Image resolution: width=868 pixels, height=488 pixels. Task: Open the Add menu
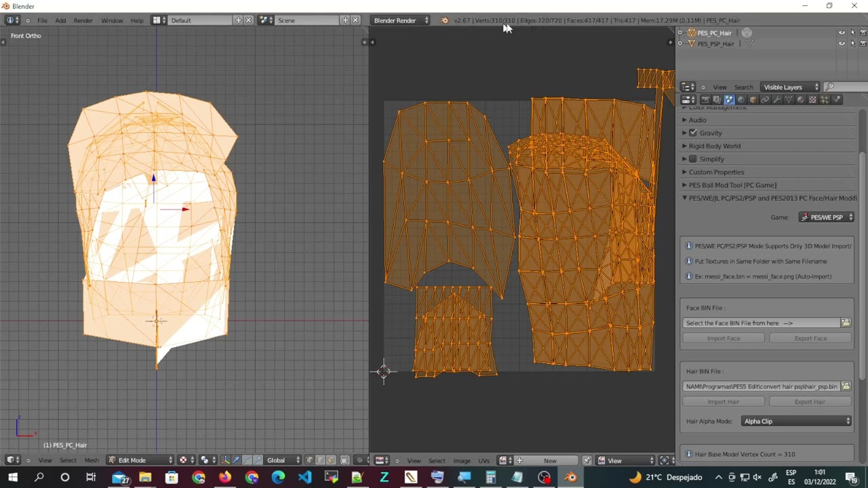click(x=60, y=20)
